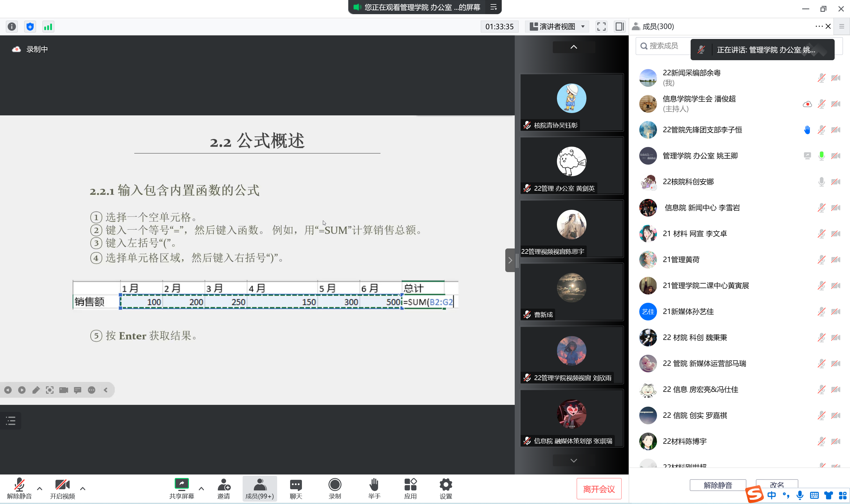
Task: Click the Leave Meeting (离开会议) button
Action: [599, 489]
